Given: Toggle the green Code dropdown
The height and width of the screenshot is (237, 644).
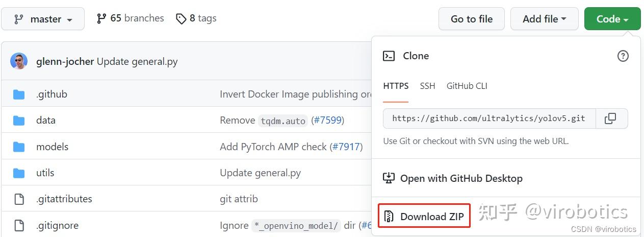Looking at the screenshot, I should coord(612,19).
